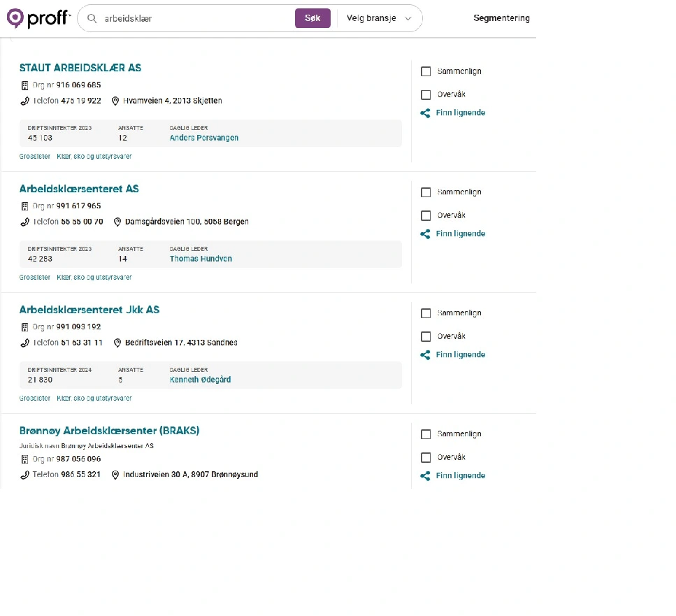Click the Proff logo

(x=38, y=18)
